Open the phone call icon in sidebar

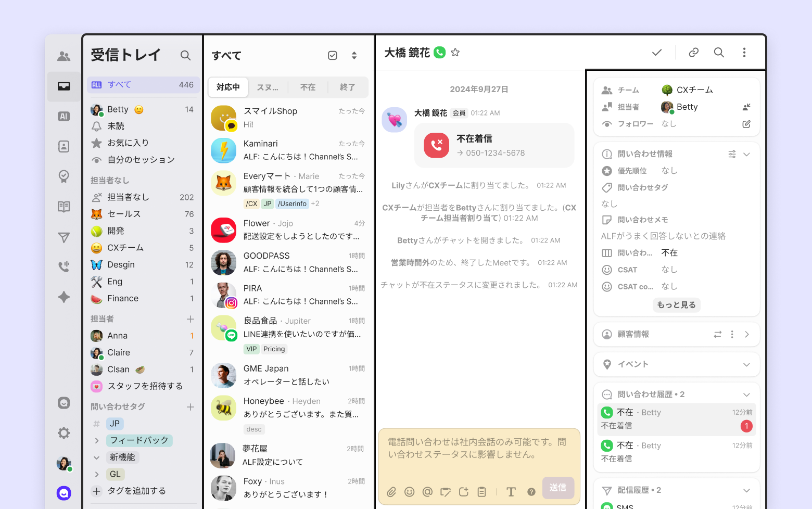pos(64,267)
